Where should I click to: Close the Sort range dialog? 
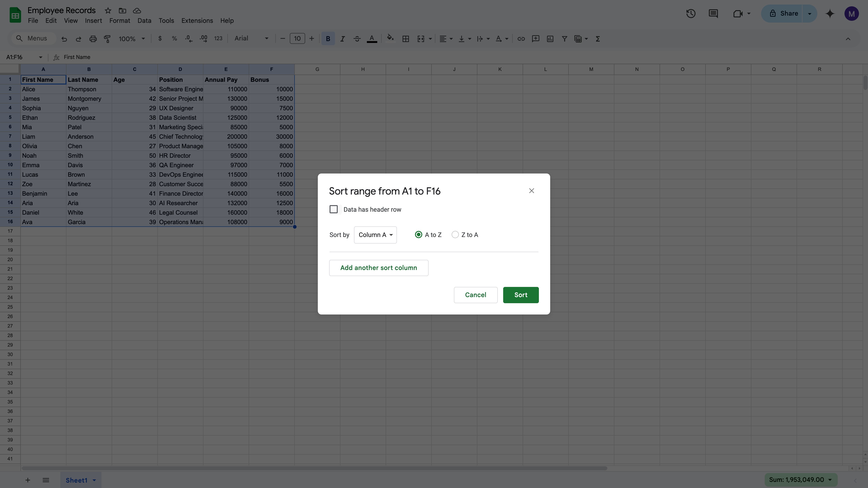point(531,191)
